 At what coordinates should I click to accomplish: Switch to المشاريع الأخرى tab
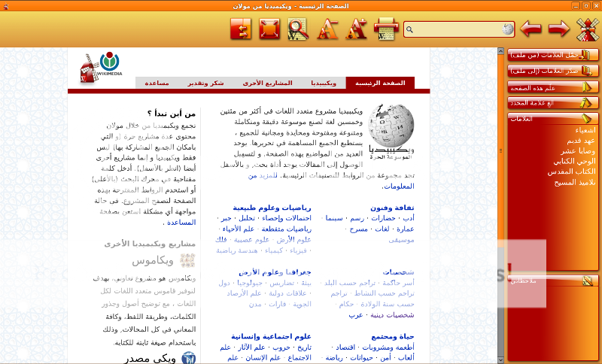267,83
